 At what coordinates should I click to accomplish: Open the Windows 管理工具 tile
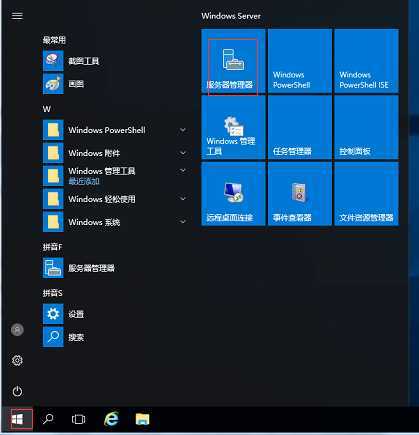[x=233, y=127]
